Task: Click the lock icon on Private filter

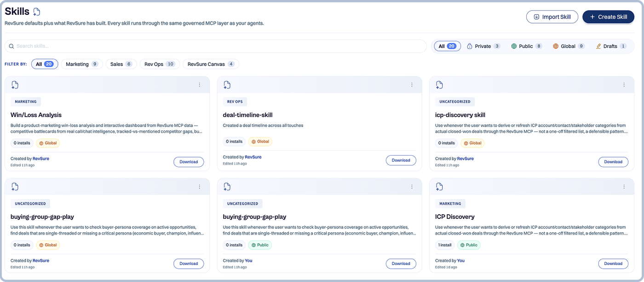Action: click(x=470, y=46)
